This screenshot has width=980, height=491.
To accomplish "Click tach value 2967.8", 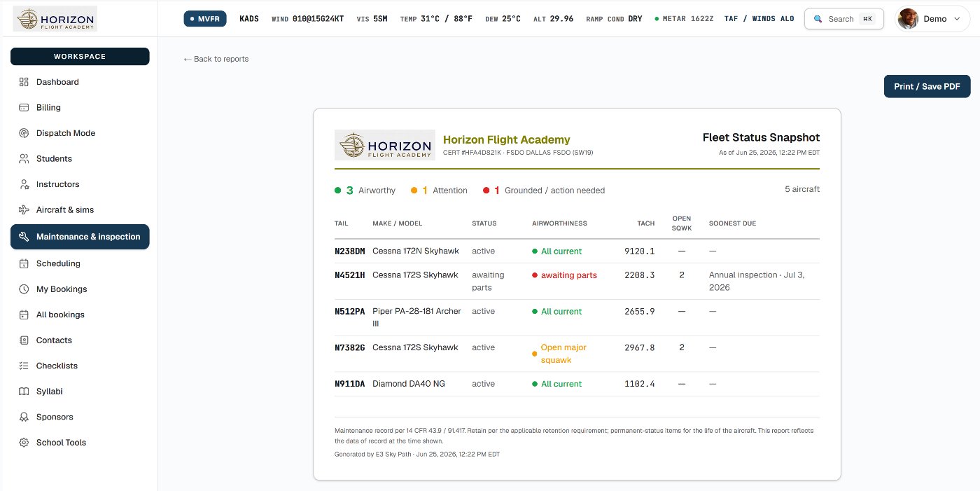I will click(640, 347).
